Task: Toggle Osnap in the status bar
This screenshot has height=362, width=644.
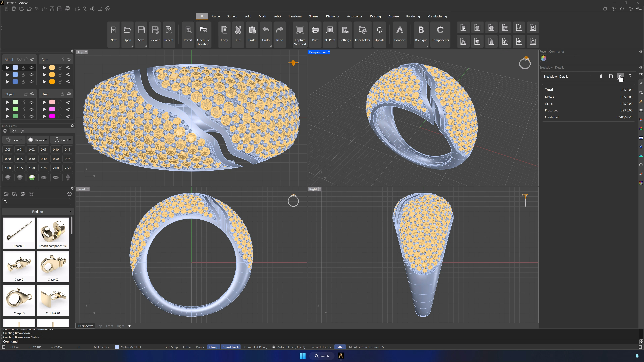Action: 213,347
